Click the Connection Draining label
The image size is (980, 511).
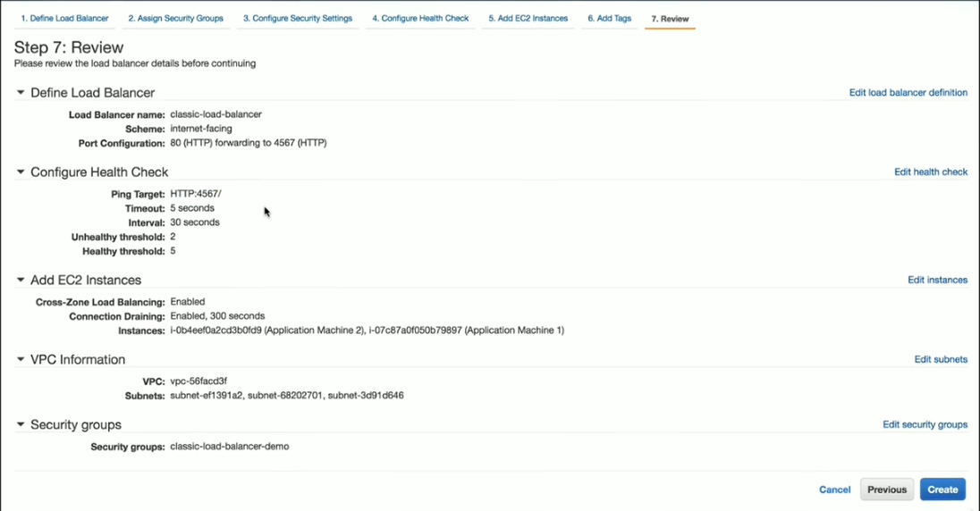pos(117,317)
